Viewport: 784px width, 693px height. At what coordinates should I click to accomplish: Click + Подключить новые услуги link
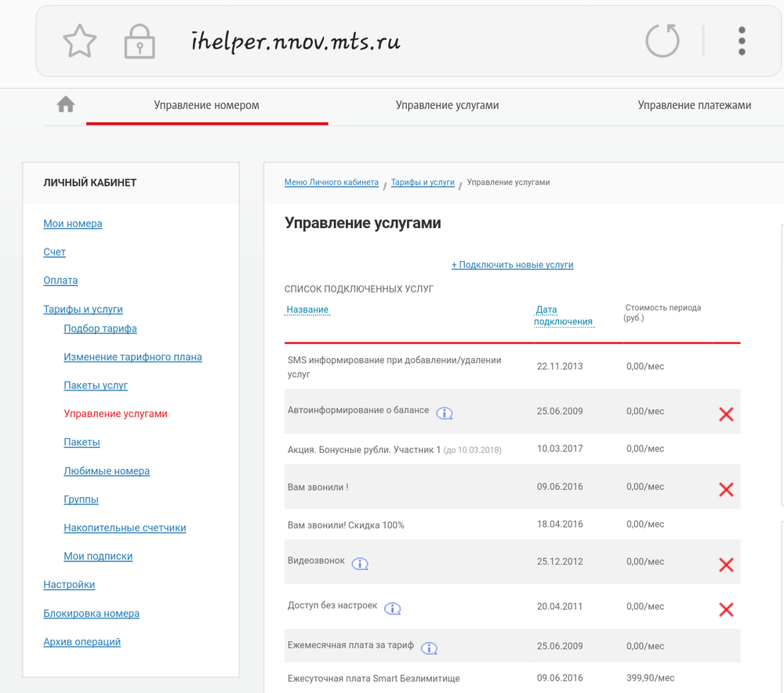512,265
